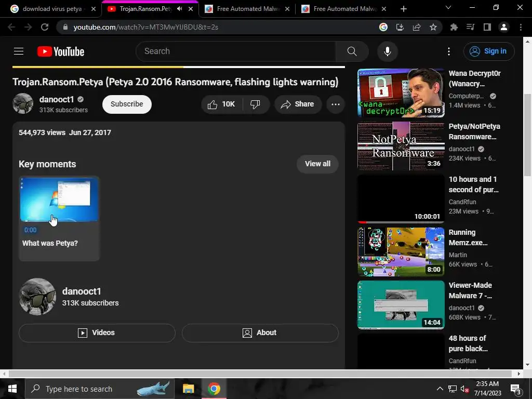The height and width of the screenshot is (399, 532).
Task: Bookmark this page with star icon
Action: coord(433,27)
